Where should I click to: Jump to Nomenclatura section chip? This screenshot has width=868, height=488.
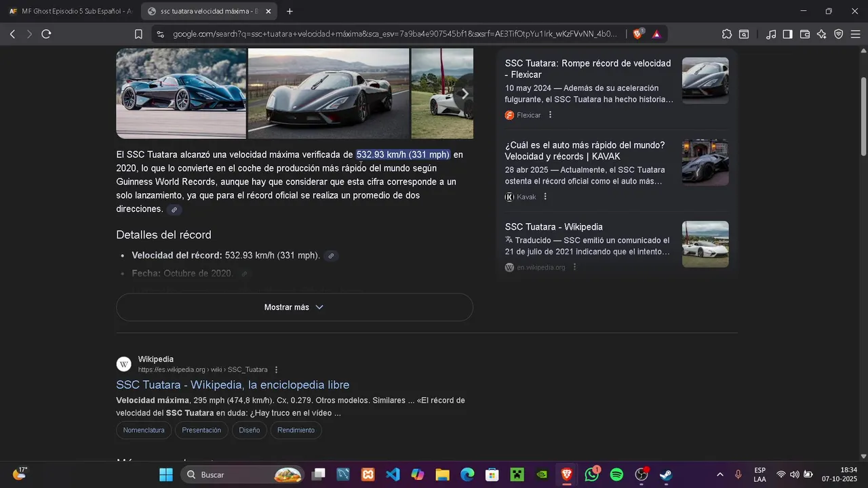(144, 430)
